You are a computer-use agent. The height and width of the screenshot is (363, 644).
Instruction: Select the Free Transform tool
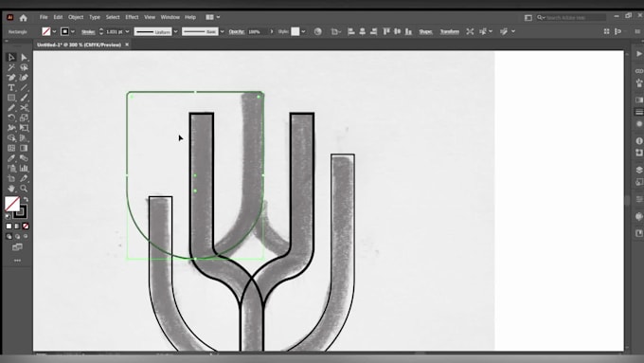click(24, 128)
